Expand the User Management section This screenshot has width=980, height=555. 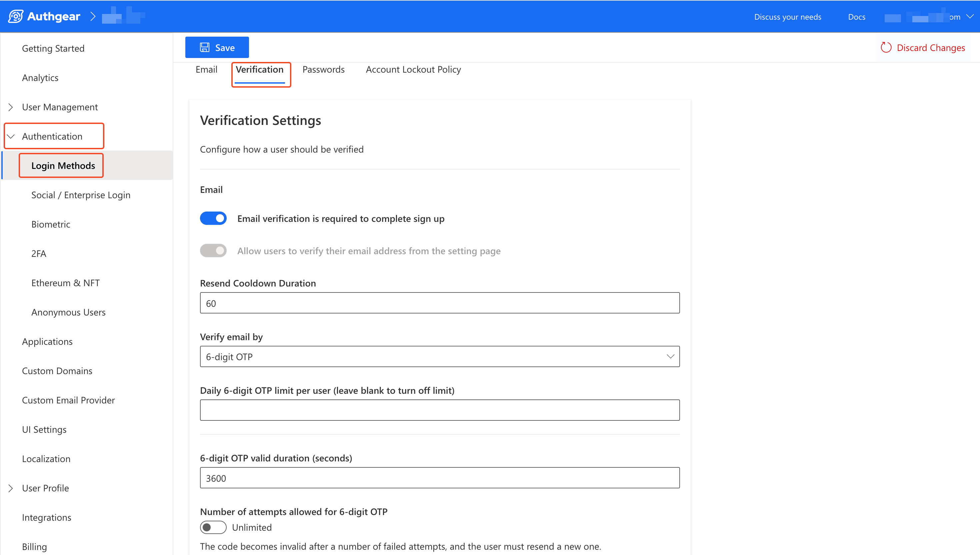point(11,107)
